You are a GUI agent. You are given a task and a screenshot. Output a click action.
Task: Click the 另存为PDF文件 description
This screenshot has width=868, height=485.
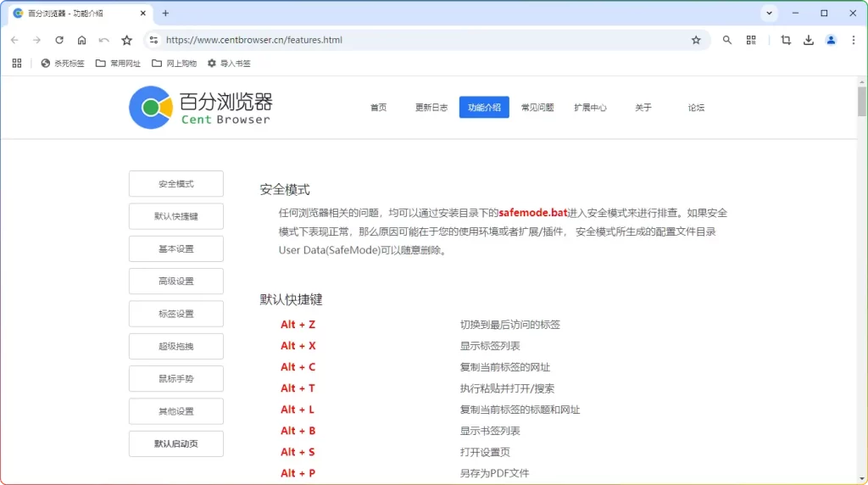point(494,473)
